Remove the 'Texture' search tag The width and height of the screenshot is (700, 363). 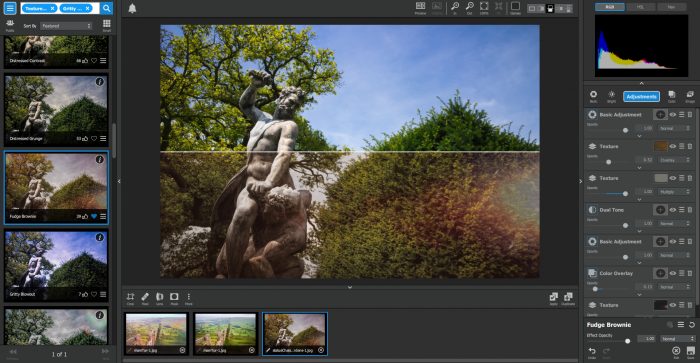[x=52, y=8]
